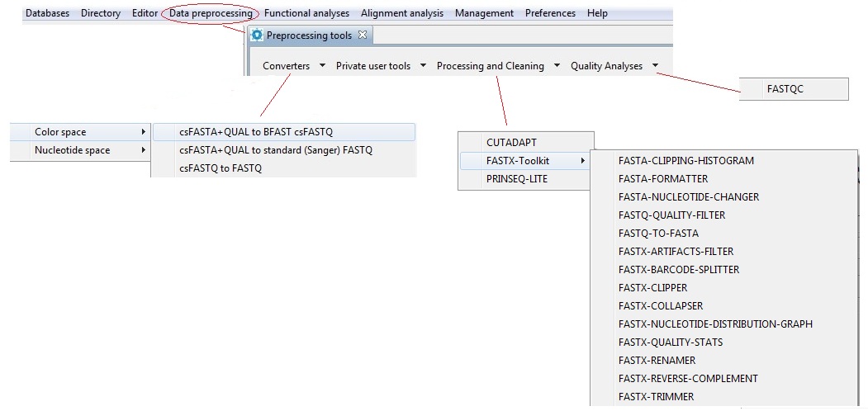Expand the Nucleotide space submenu arrow
The width and height of the screenshot is (868, 411).
tap(144, 150)
